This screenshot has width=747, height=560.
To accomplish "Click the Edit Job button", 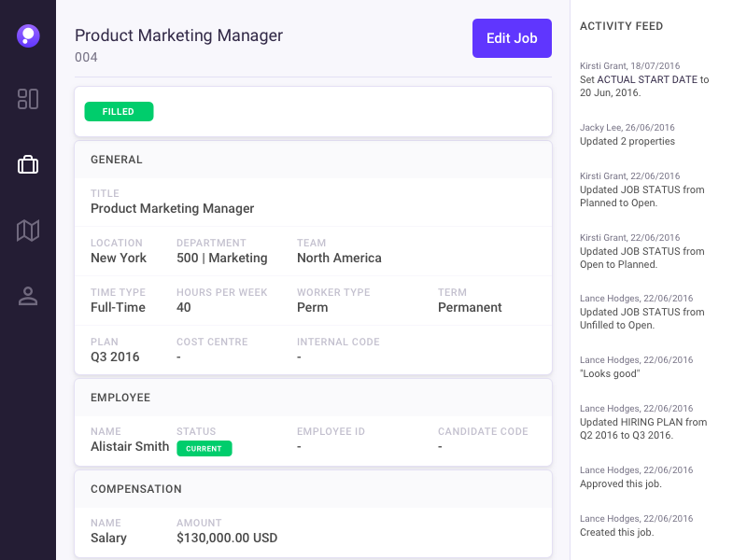I will [512, 38].
